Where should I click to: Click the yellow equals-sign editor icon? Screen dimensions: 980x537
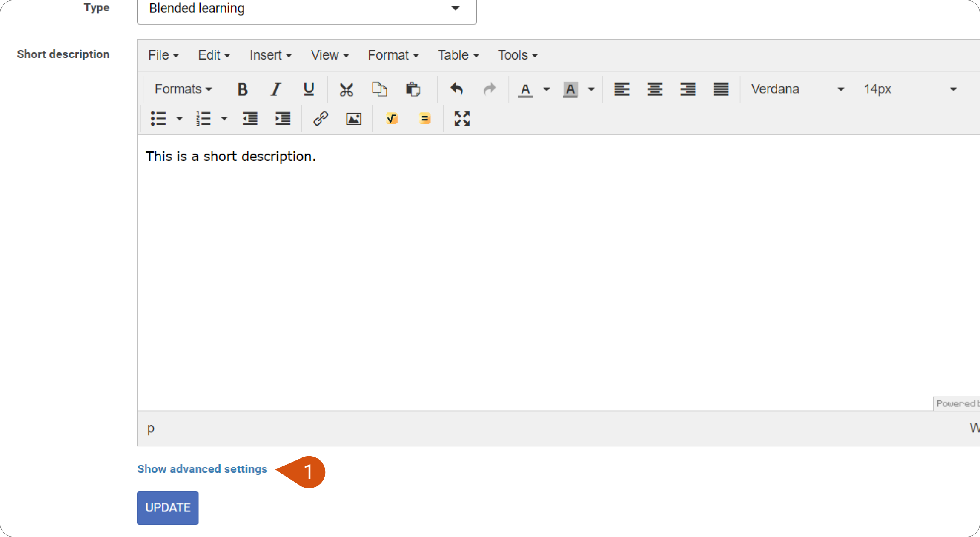click(424, 119)
